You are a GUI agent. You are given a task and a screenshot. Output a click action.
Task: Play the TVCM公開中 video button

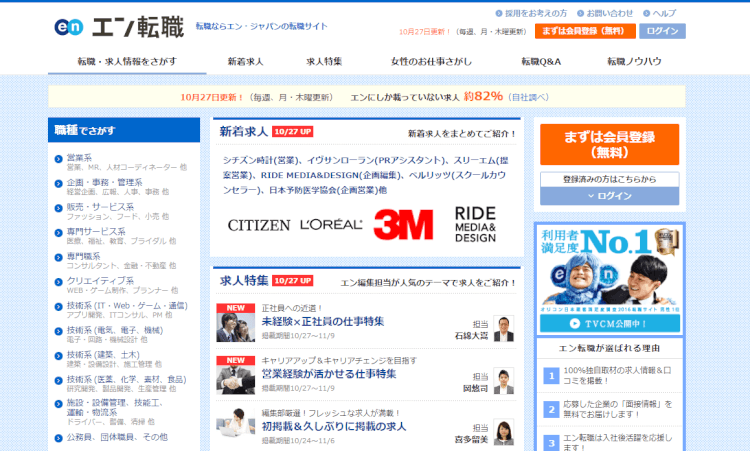point(610,324)
